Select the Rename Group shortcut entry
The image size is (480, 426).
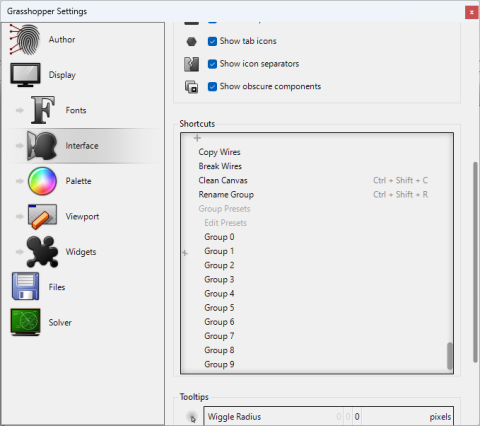pos(226,195)
